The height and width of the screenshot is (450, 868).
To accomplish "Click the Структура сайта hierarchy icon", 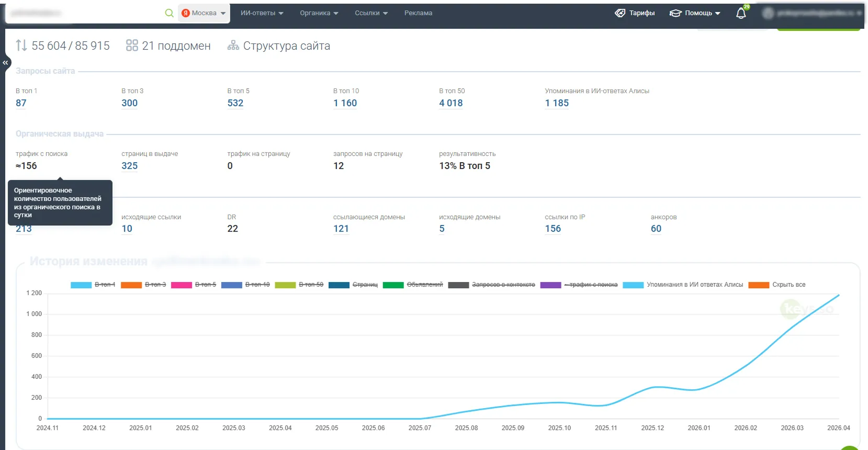I will (x=233, y=46).
